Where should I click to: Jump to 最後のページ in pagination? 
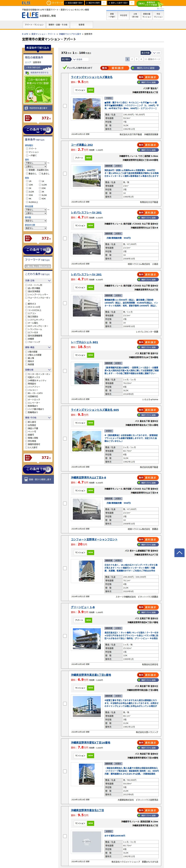click(x=152, y=59)
